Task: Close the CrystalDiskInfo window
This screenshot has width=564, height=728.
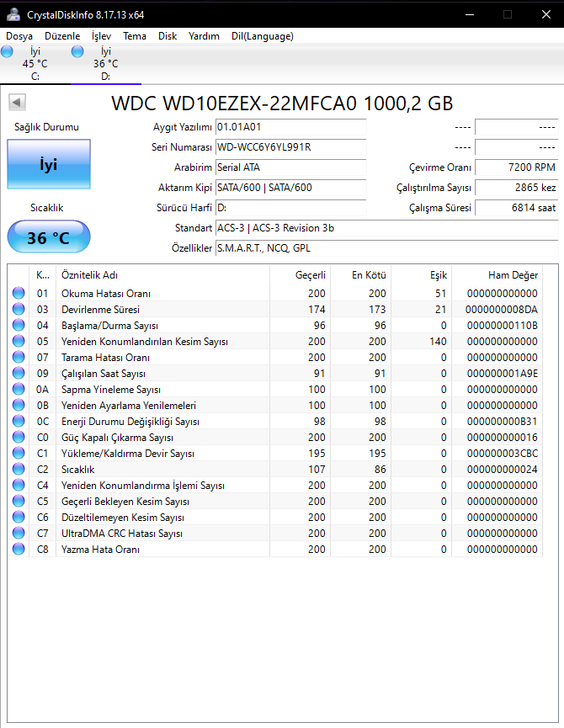Action: click(545, 14)
